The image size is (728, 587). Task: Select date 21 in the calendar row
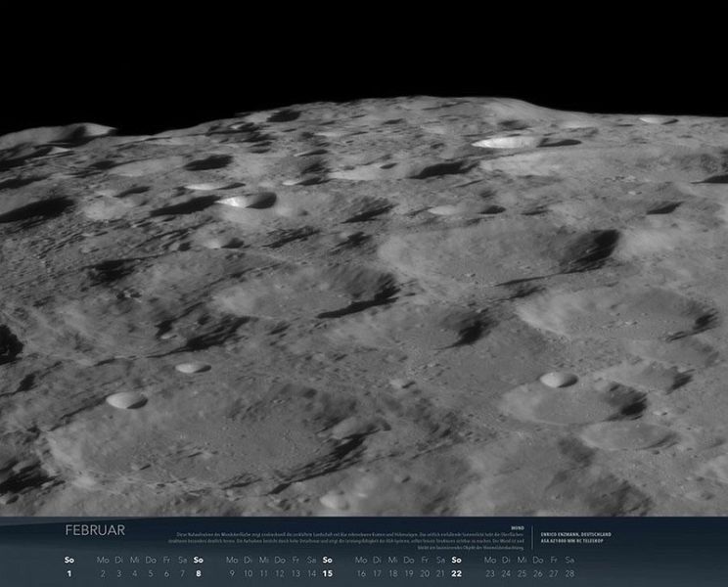click(440, 573)
